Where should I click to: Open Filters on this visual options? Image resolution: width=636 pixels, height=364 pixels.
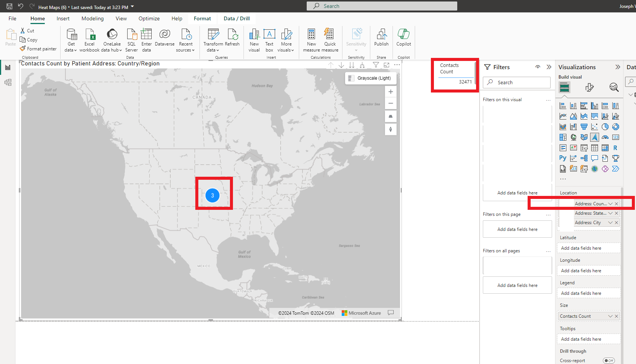tap(548, 100)
